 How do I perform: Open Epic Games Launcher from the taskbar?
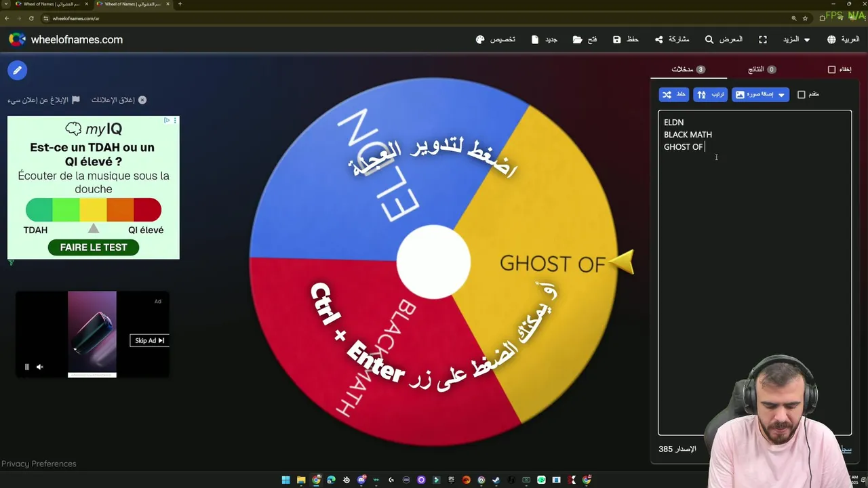tap(452, 480)
